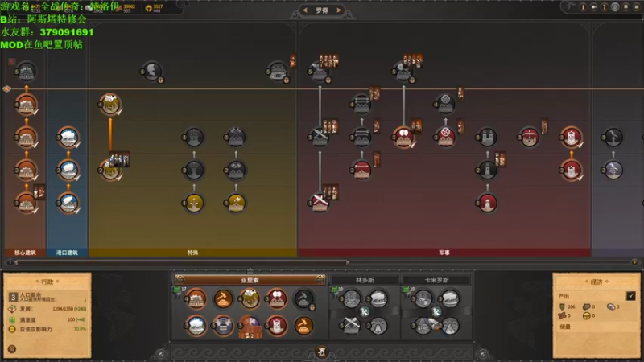Open the question-mark help icon

coord(605,7)
